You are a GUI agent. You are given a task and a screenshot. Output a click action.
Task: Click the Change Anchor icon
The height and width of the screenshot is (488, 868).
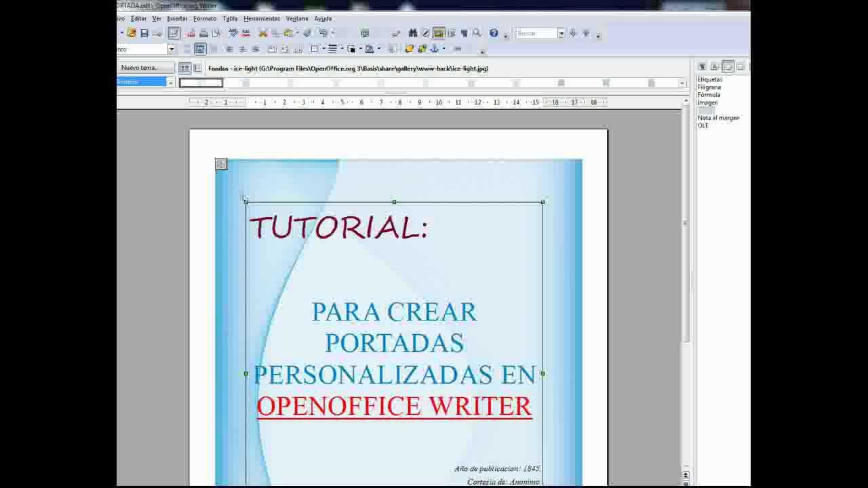(x=435, y=49)
